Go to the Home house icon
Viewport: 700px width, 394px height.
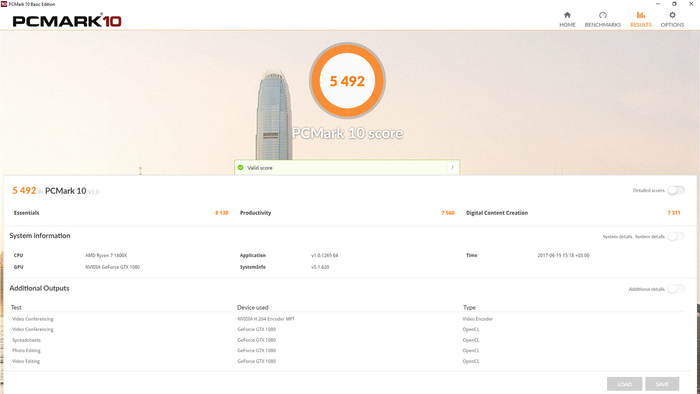567,15
